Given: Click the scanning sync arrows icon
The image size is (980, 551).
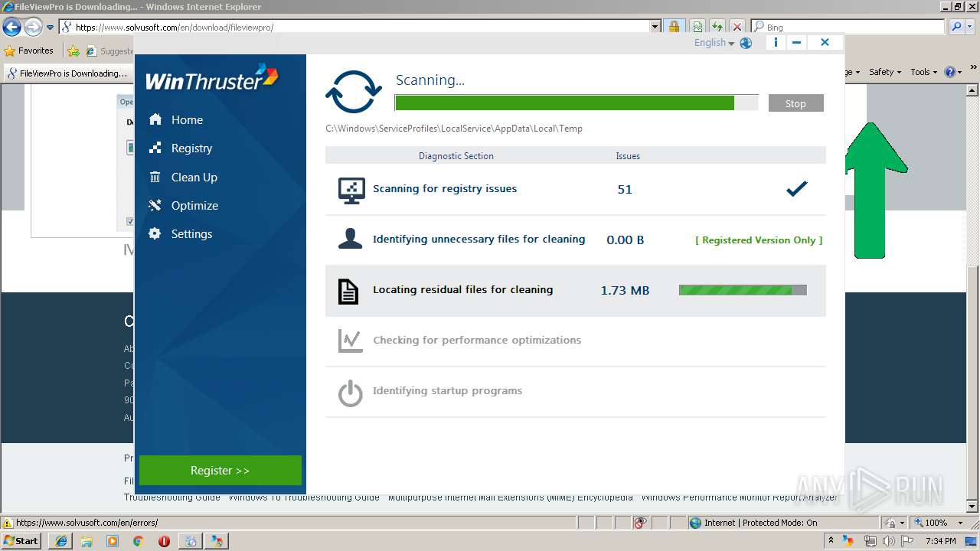Looking at the screenshot, I should (x=354, y=92).
